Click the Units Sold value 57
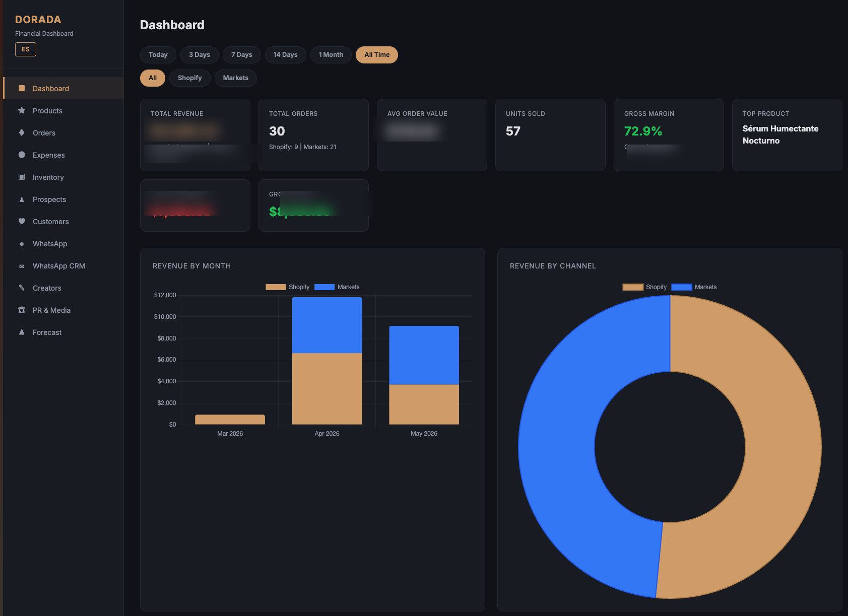The image size is (848, 616). click(x=513, y=131)
